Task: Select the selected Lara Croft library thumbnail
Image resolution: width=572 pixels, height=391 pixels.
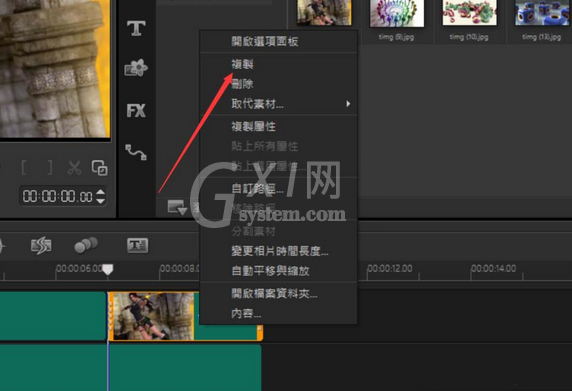Action: click(x=324, y=13)
